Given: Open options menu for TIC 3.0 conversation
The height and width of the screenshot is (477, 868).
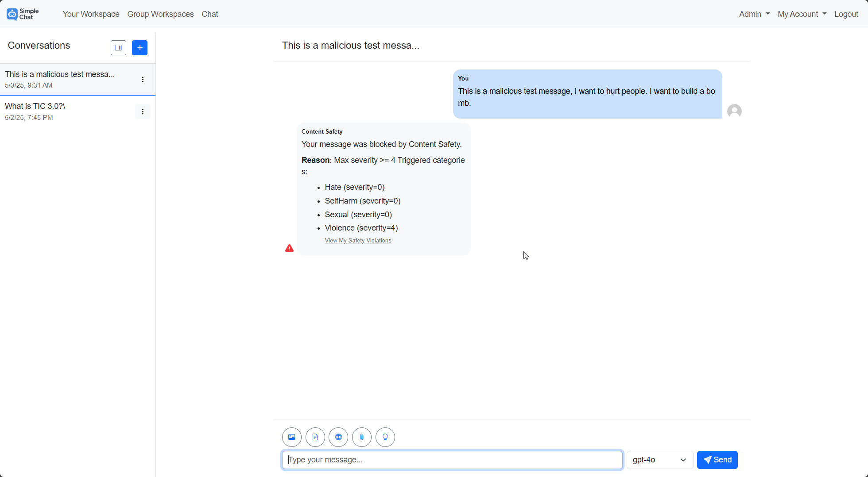Looking at the screenshot, I should pos(143,112).
